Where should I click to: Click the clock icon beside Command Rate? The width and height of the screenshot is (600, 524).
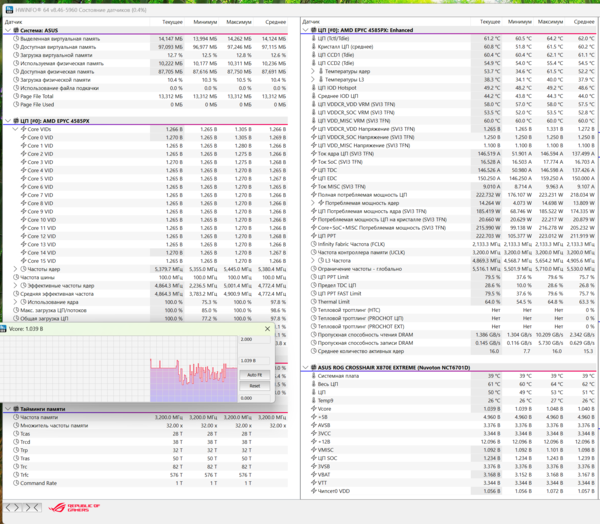pos(16,483)
